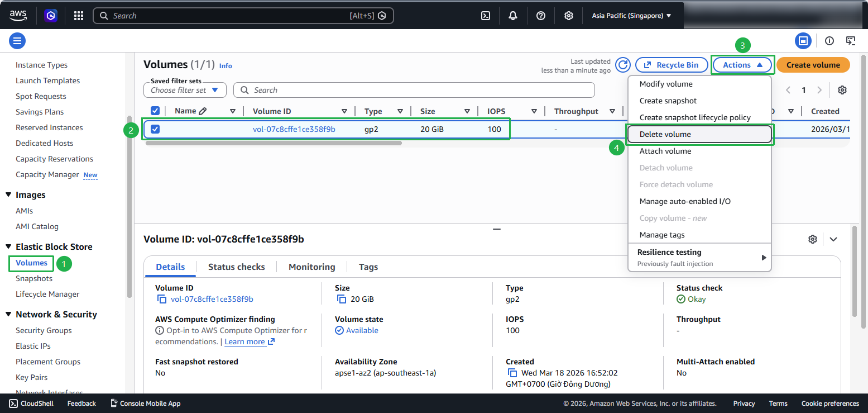Screen dimensions: 868x413
Task: Copy the 20 GiB size value in Details
Action: [342, 299]
